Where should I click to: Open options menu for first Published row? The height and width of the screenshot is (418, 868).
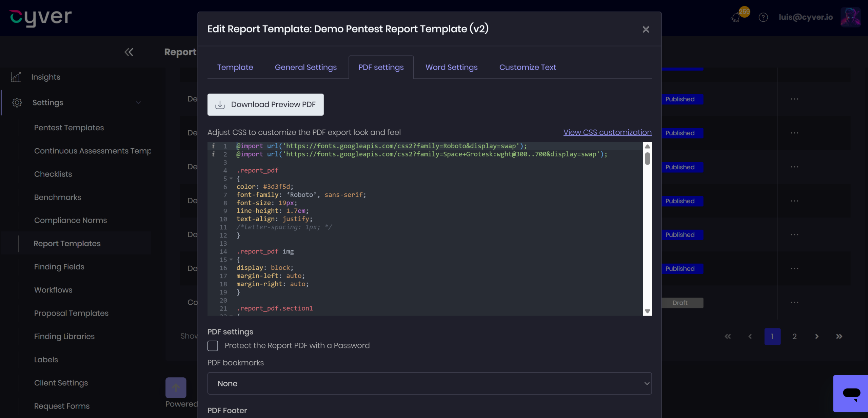pos(794,99)
